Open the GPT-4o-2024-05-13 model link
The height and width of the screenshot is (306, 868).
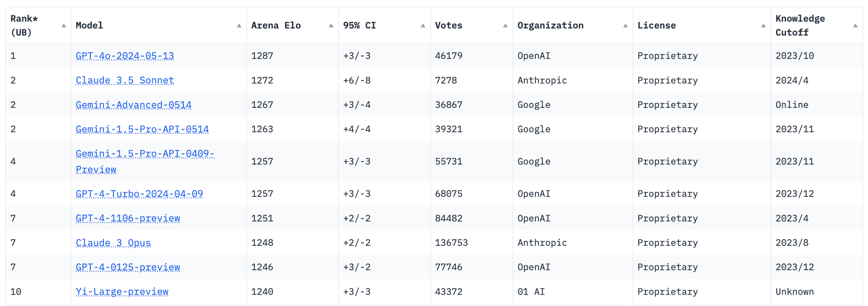coord(125,56)
